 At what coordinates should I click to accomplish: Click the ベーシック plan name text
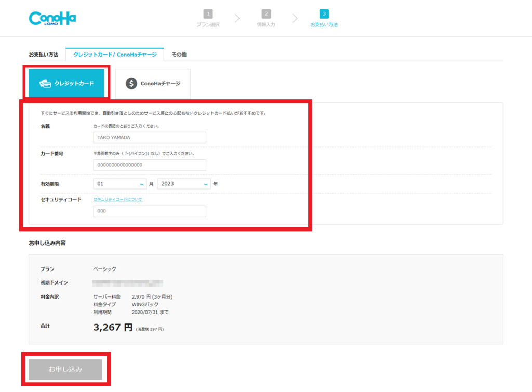104,269
